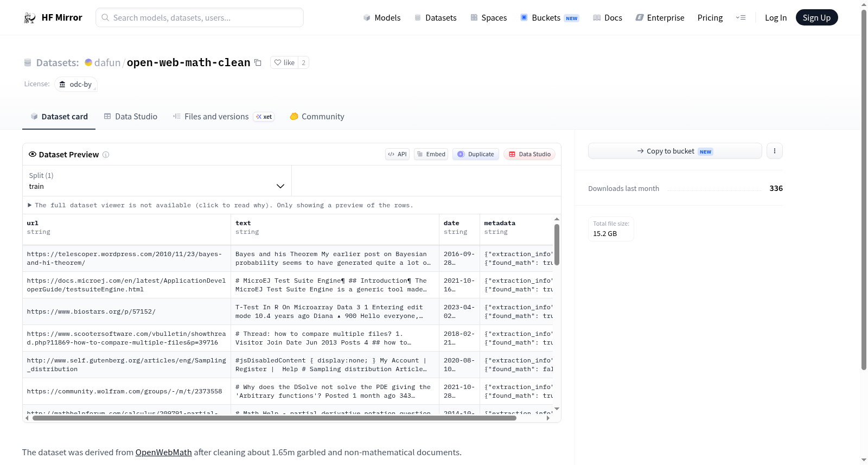Screen dimensions: 868x465
Task: Click the table scroll right arrow
Action: (548, 418)
